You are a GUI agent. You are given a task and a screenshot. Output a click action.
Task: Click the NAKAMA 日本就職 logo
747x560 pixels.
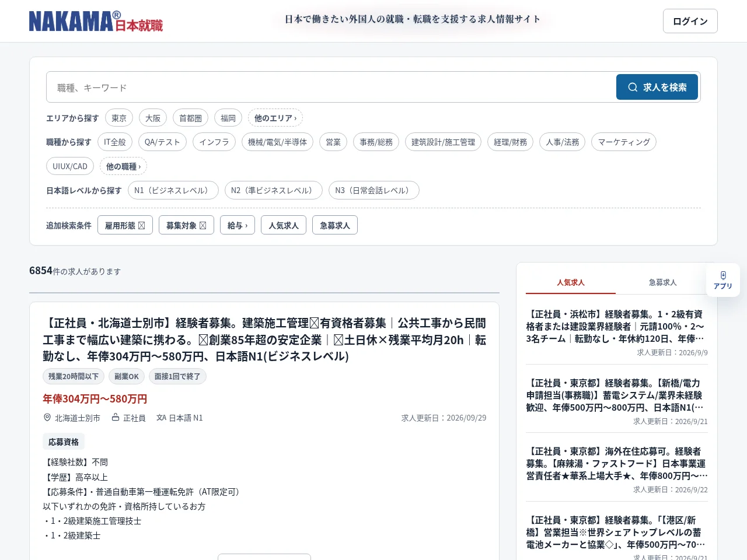pyautogui.click(x=96, y=21)
